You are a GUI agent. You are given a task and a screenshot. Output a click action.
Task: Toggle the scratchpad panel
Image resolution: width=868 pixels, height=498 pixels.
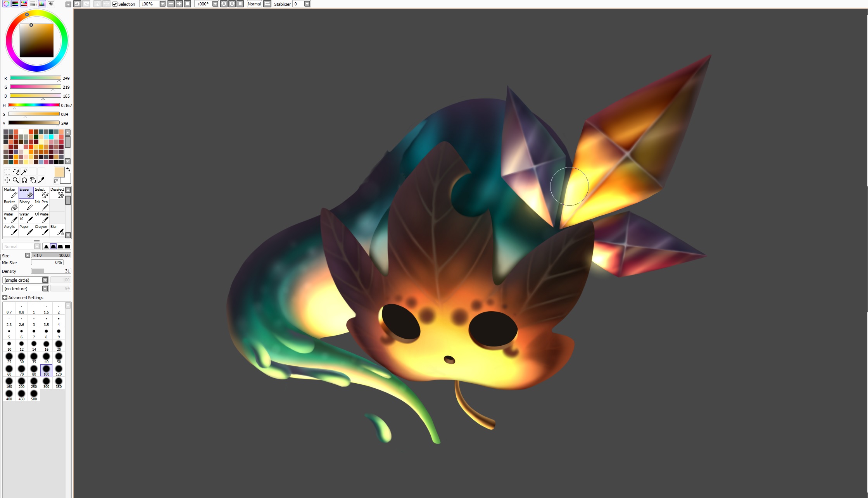click(51, 4)
